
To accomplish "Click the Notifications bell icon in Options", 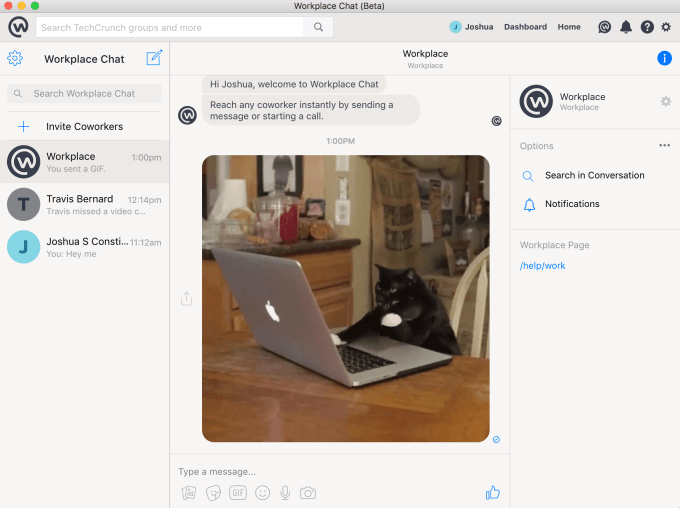I will [529, 205].
